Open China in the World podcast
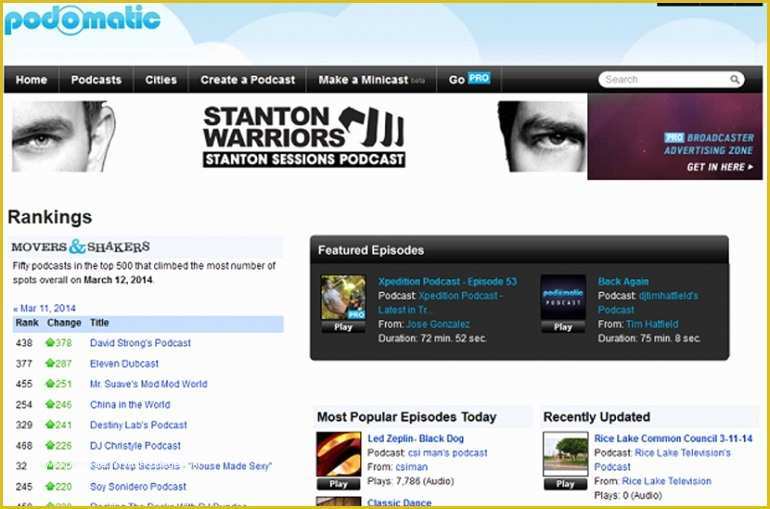The width and height of the screenshot is (770, 509). click(130, 404)
